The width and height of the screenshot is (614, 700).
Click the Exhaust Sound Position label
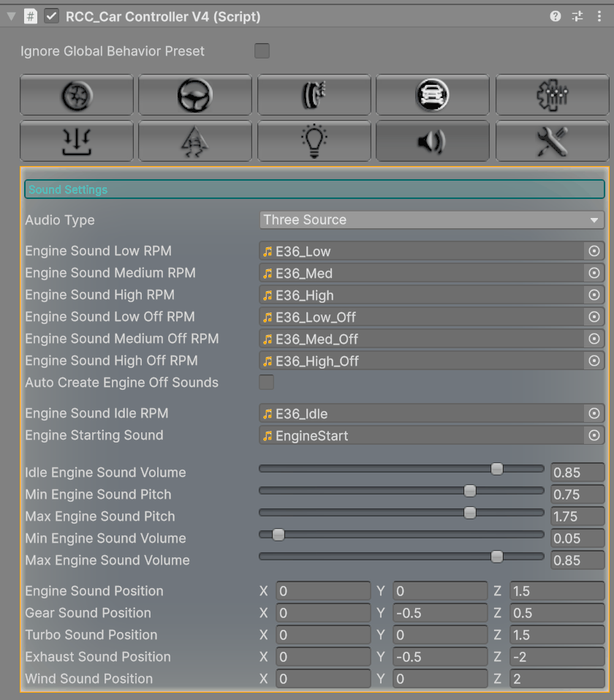pyautogui.click(x=98, y=657)
